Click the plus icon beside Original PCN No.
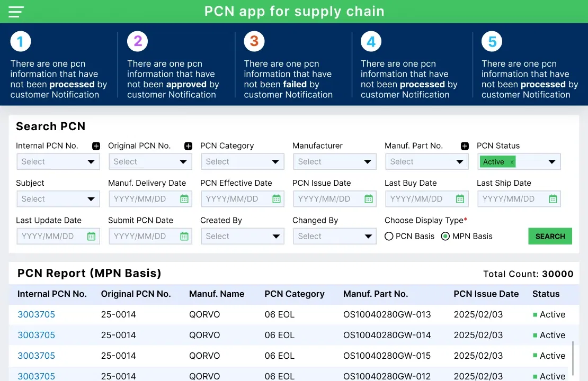The width and height of the screenshot is (588, 381). 188,146
